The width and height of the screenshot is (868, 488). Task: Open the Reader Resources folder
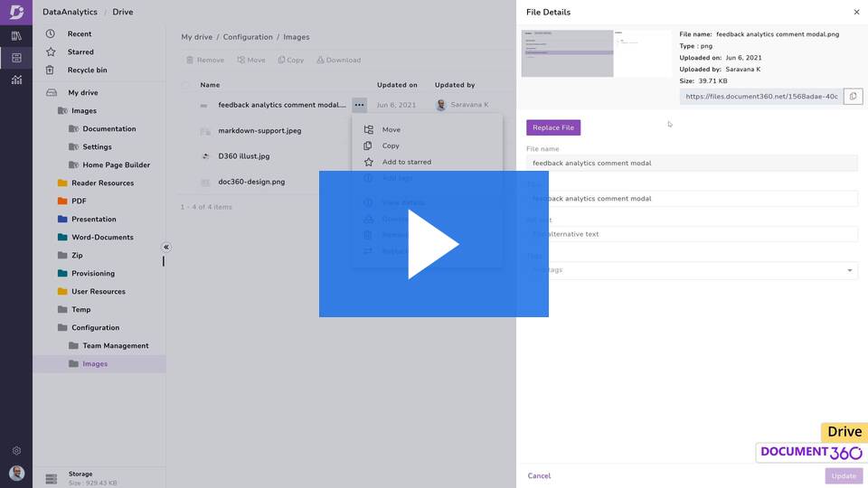(102, 183)
